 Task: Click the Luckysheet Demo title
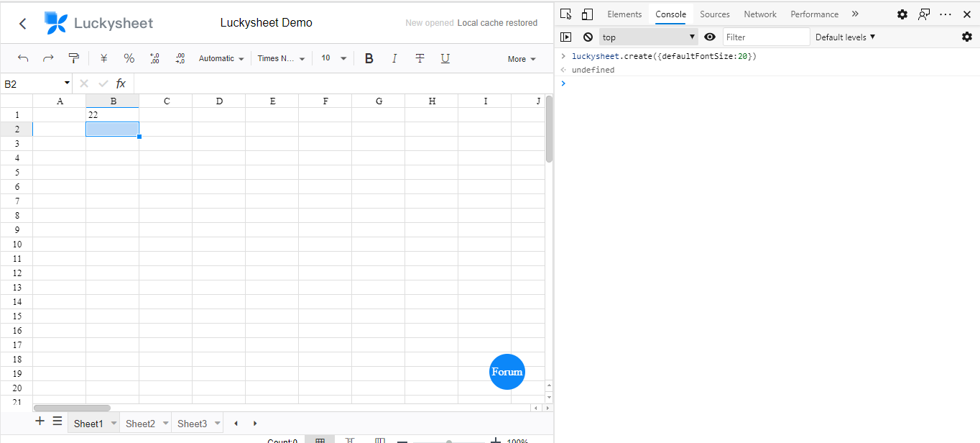267,23
